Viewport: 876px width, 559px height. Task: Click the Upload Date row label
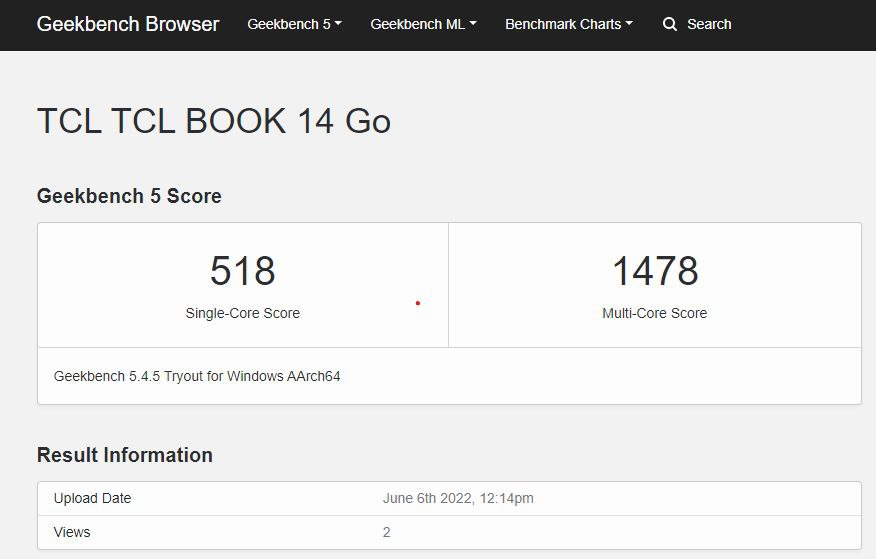[92, 498]
